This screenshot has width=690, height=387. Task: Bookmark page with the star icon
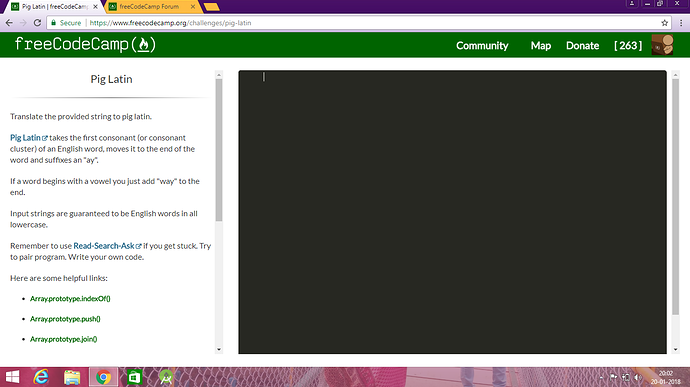664,23
